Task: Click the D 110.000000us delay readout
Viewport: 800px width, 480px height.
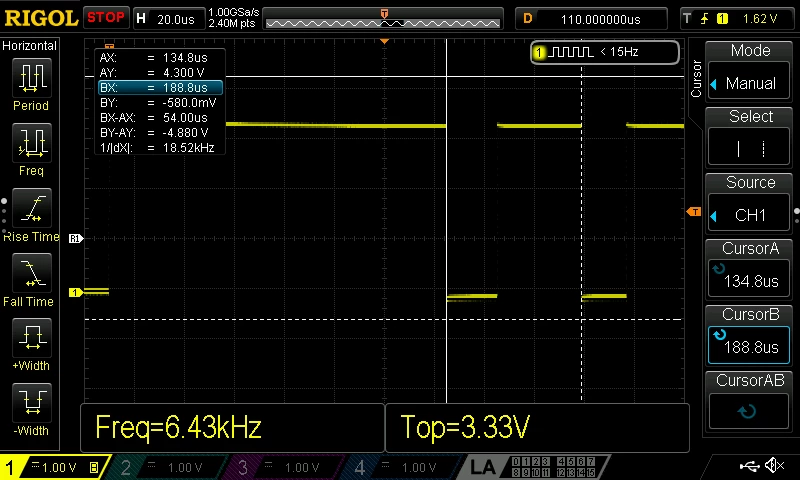Action: click(591, 19)
